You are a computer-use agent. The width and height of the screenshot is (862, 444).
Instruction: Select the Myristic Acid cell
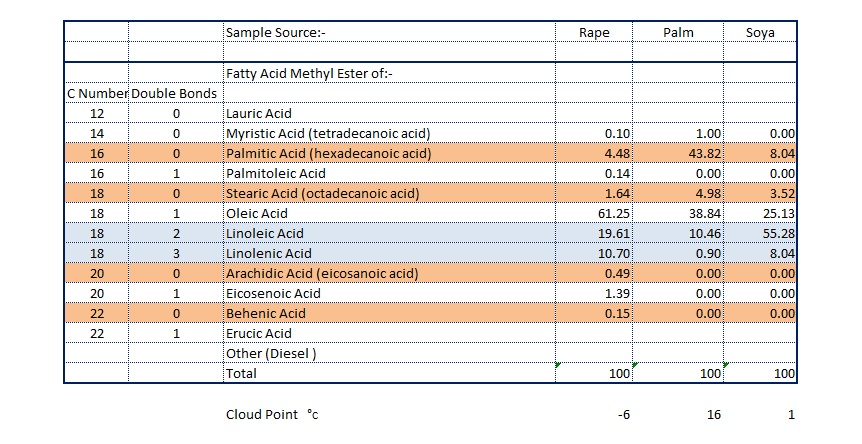tap(320, 133)
